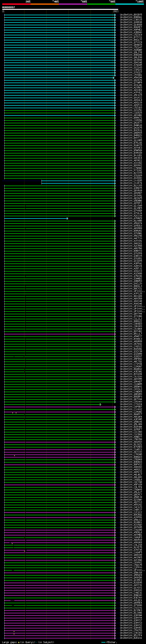Viewport: 146px width, 644px height.
Task: Select the UniRef100_Q3HYW4 label
Action: [131, 615]
